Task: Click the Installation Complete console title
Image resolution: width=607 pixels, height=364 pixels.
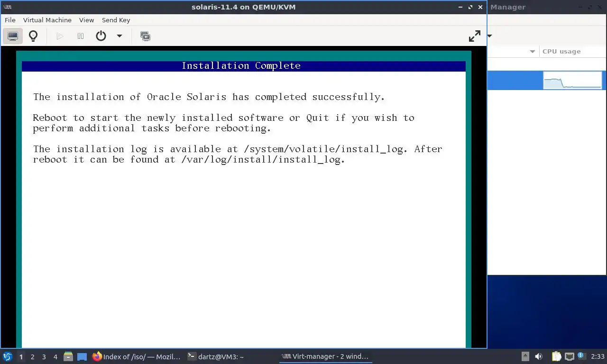Action: pos(241,66)
